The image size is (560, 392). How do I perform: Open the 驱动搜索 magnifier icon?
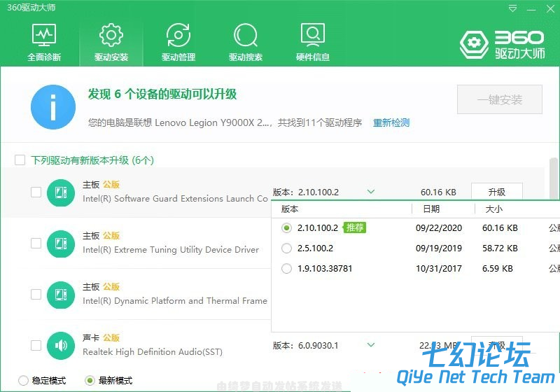(x=246, y=35)
